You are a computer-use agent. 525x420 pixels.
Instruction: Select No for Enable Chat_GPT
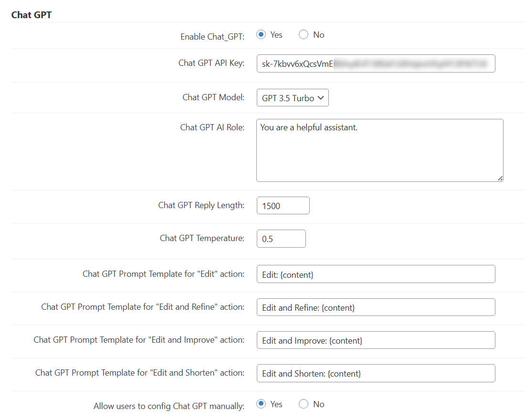pos(304,35)
